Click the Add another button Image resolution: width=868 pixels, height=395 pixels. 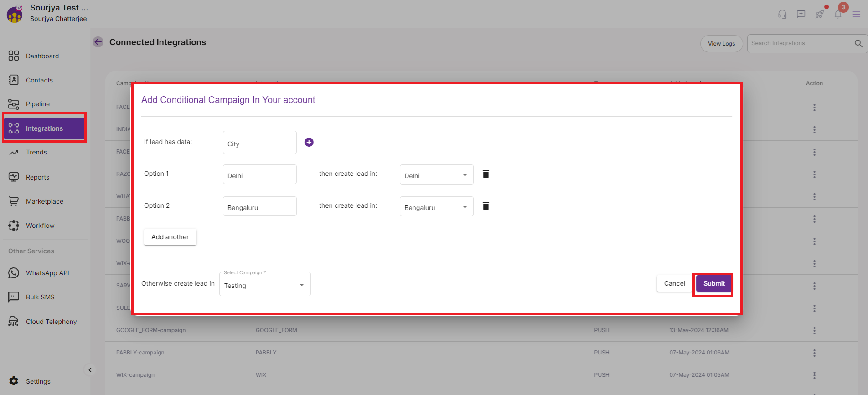(170, 237)
